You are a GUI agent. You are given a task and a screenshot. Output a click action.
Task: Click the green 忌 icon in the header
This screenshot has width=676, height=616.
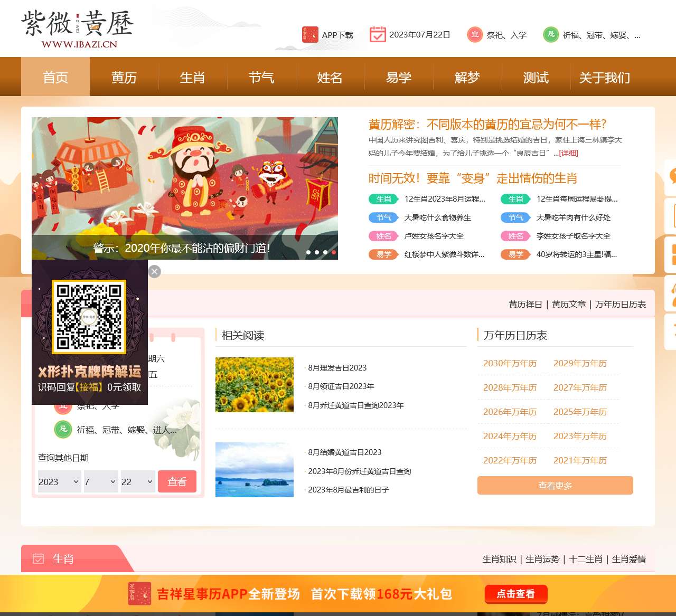pyautogui.click(x=551, y=35)
